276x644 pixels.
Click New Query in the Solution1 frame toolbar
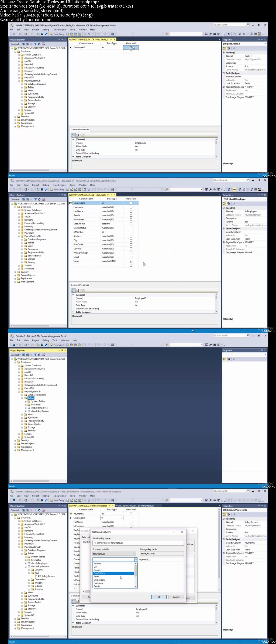pyautogui.click(x=57, y=345)
